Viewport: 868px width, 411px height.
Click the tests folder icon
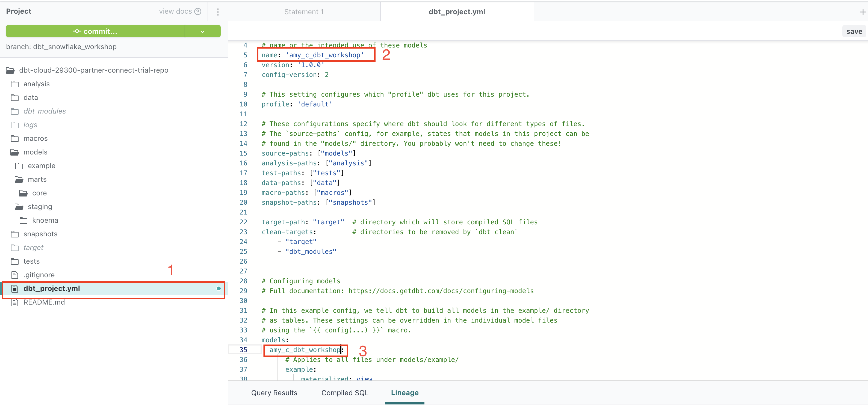point(15,261)
